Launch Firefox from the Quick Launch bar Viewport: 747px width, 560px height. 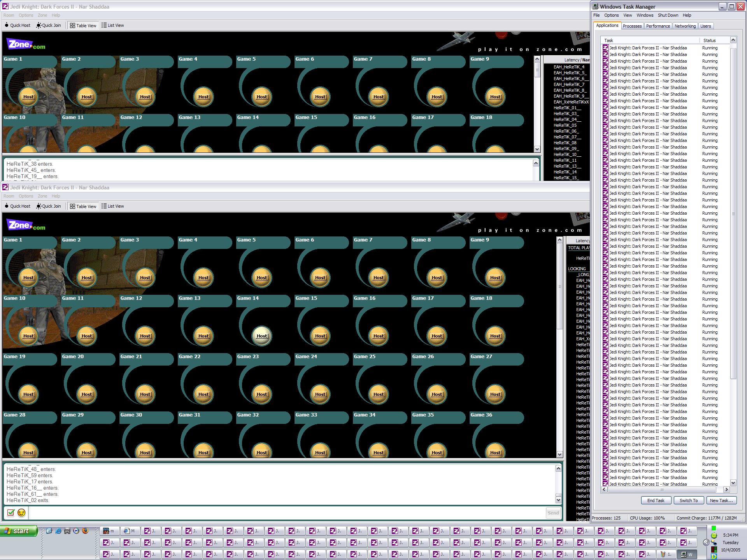click(x=85, y=531)
